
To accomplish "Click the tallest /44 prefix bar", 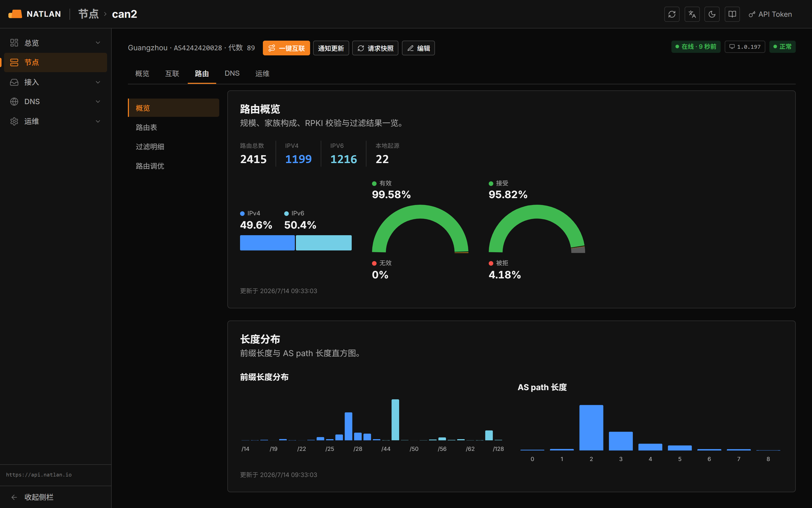I will point(395,420).
